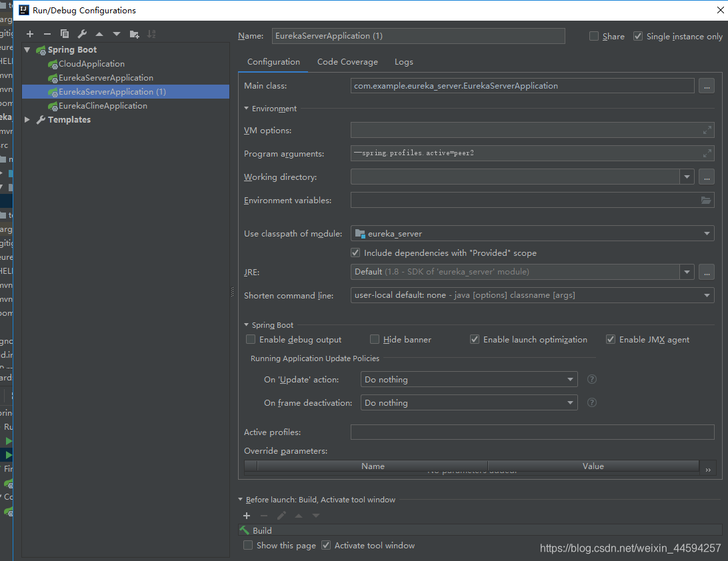Add a new configuration with plus icon

(x=30, y=34)
